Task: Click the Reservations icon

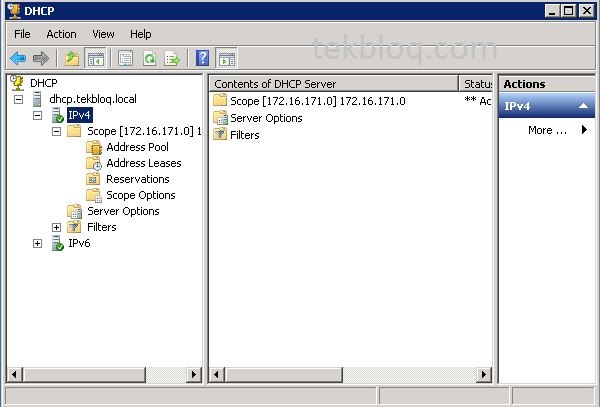Action: tap(93, 179)
